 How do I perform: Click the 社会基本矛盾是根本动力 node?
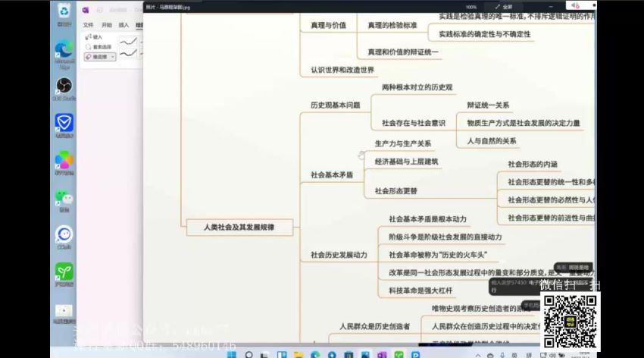[427, 219]
